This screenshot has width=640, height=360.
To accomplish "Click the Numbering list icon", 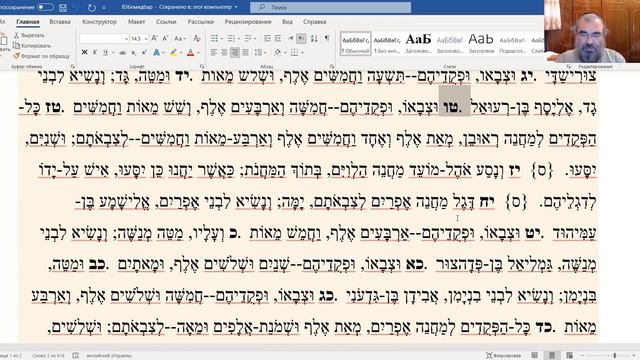I will pyautogui.click(x=231, y=38).
